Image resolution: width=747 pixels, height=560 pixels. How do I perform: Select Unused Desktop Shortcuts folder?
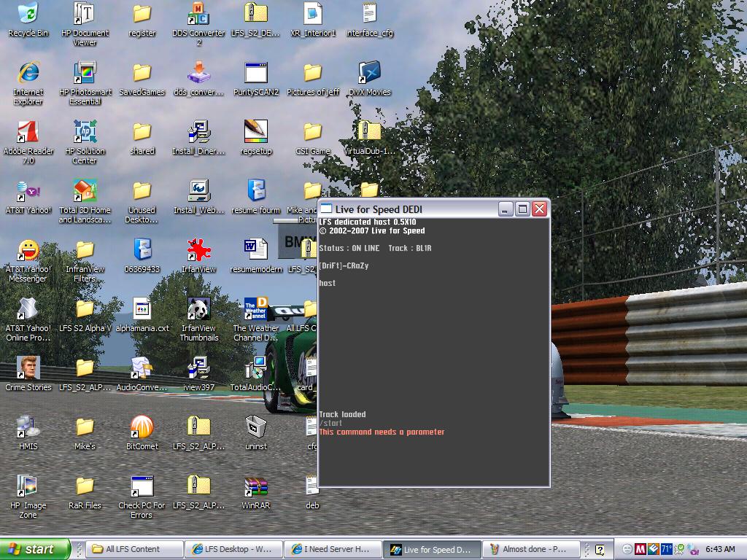click(142, 190)
